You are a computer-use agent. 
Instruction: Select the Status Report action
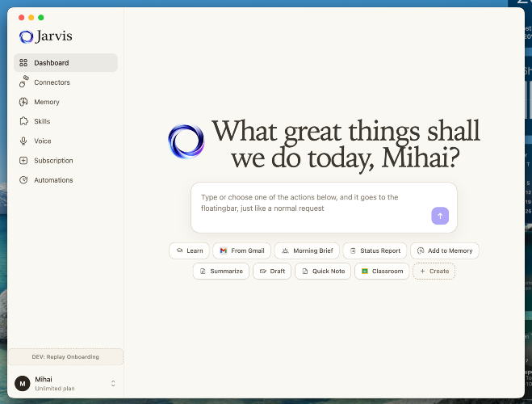click(375, 250)
